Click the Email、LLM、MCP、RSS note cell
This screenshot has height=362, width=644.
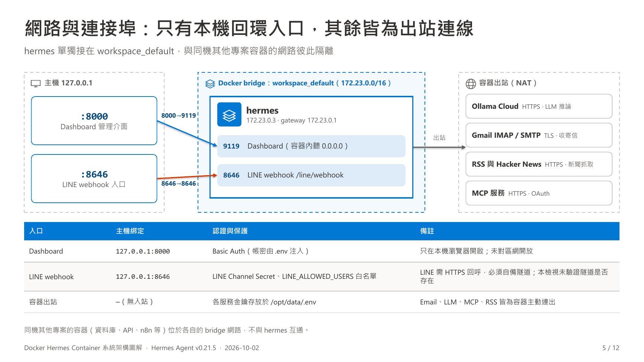[x=488, y=302]
